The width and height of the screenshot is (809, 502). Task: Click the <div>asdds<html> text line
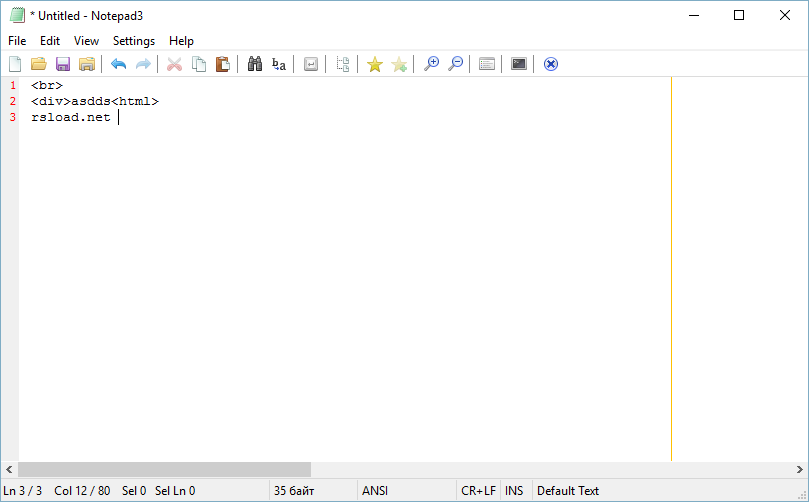coord(95,101)
